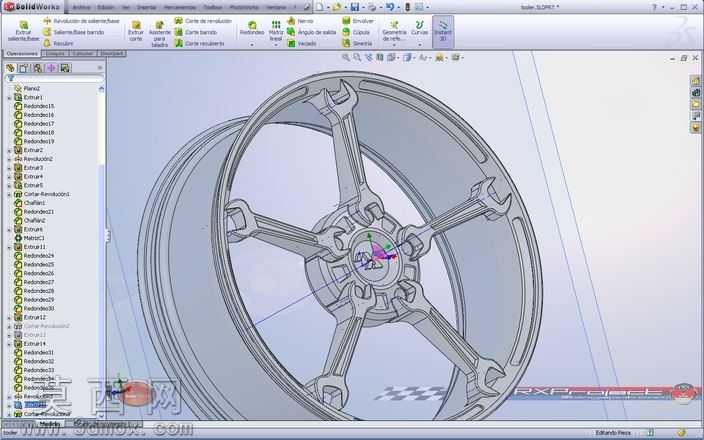Image resolution: width=704 pixels, height=440 pixels.
Task: Expand the Extruir1 feature
Action: pos(9,97)
